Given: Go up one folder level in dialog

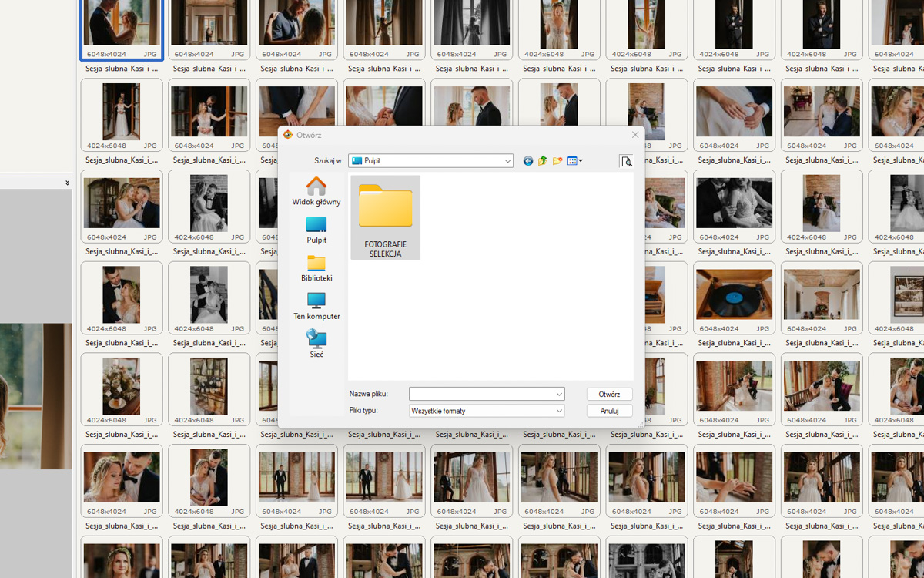Looking at the screenshot, I should click(542, 161).
